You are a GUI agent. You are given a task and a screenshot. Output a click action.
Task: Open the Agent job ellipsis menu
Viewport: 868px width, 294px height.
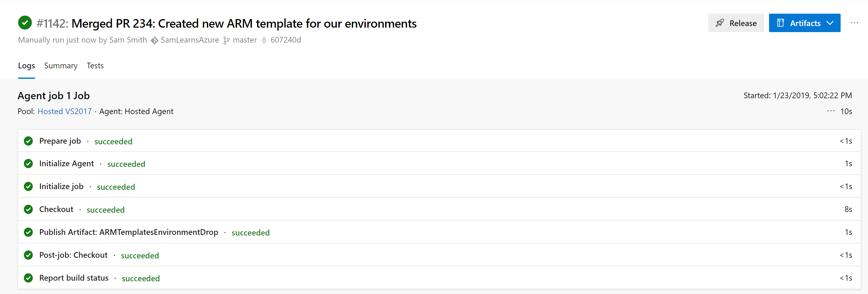coord(831,111)
